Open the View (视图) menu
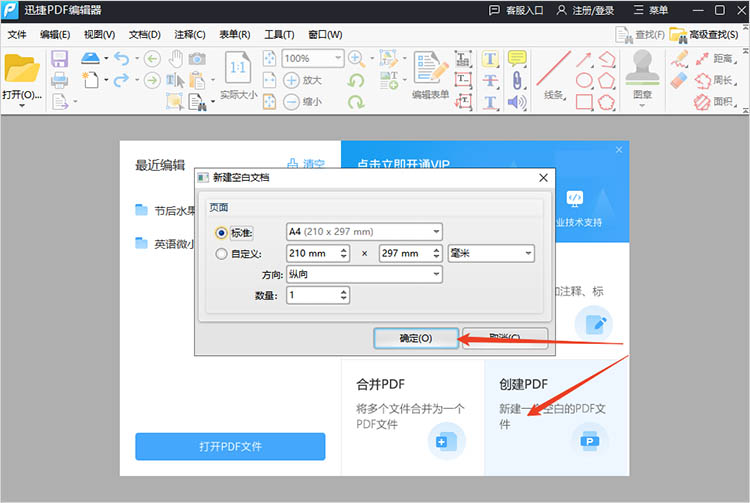Viewport: 750px width, 503px height. click(x=99, y=35)
